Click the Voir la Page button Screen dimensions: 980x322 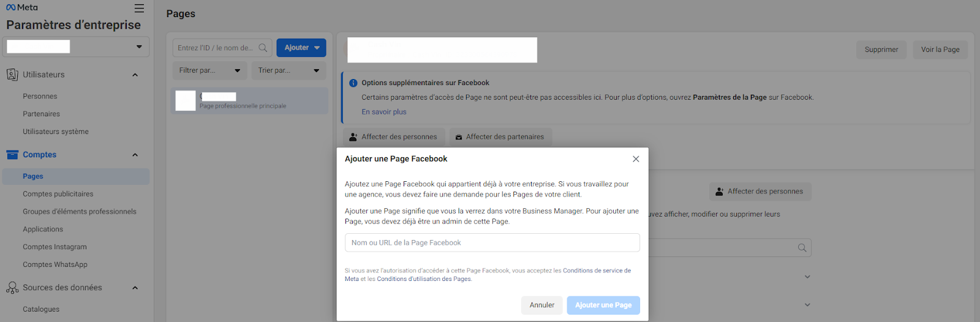[x=940, y=50]
